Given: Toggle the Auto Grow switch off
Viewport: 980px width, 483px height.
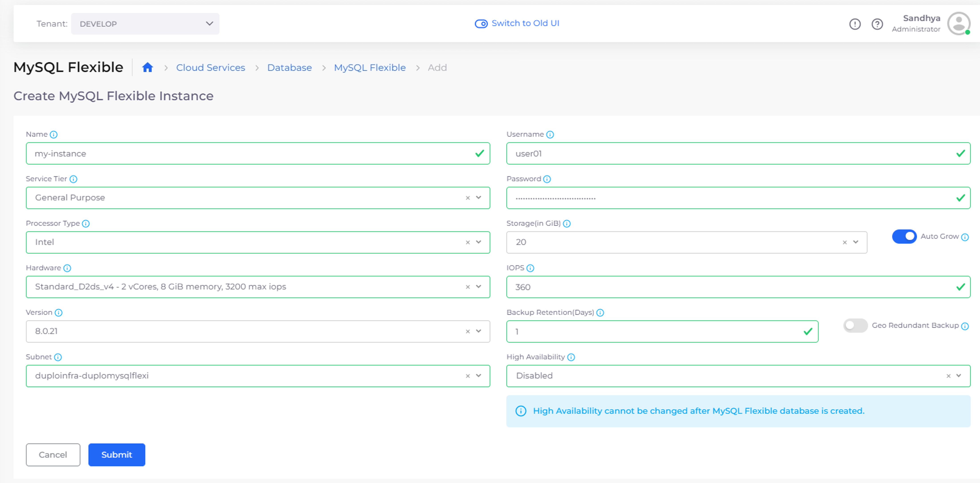Looking at the screenshot, I should 904,236.
